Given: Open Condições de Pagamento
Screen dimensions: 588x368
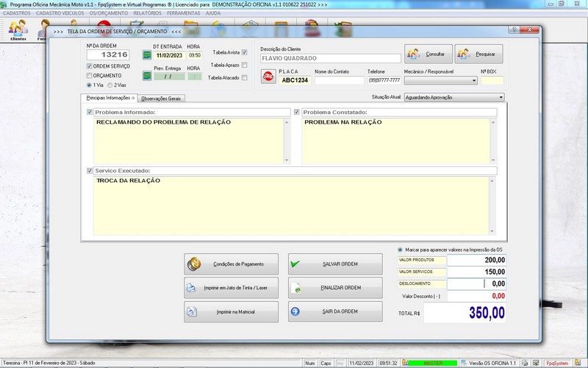Looking at the screenshot, I should click(x=231, y=264).
